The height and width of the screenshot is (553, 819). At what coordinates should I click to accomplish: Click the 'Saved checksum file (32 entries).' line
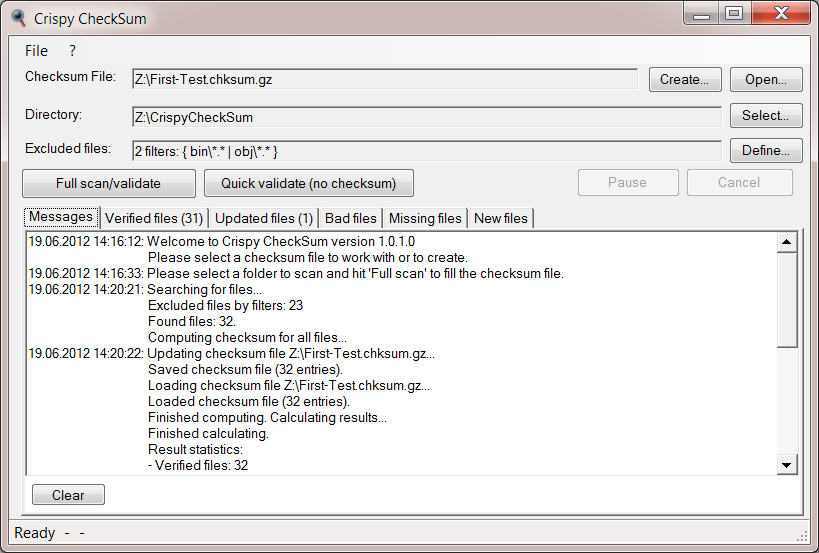coord(245,369)
